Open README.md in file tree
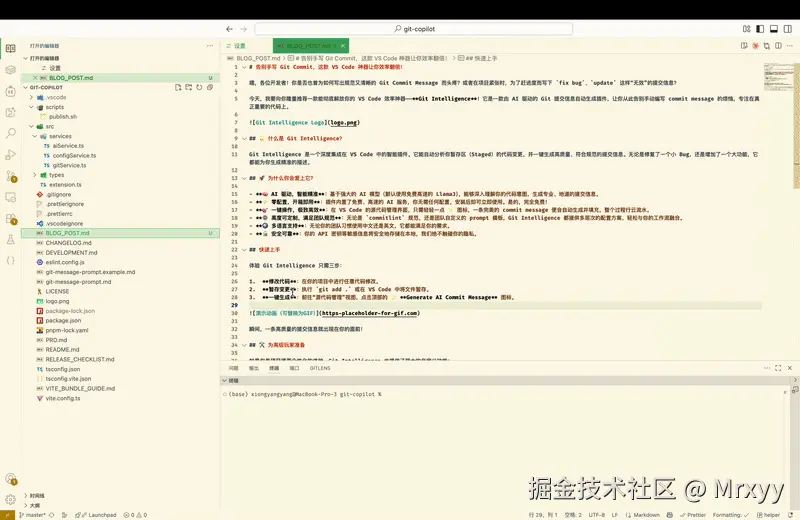This screenshot has width=800, height=520. [x=62, y=350]
